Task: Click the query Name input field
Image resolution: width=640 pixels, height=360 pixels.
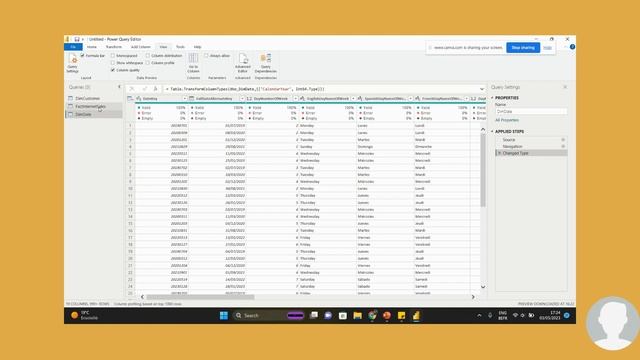Action: point(531,111)
